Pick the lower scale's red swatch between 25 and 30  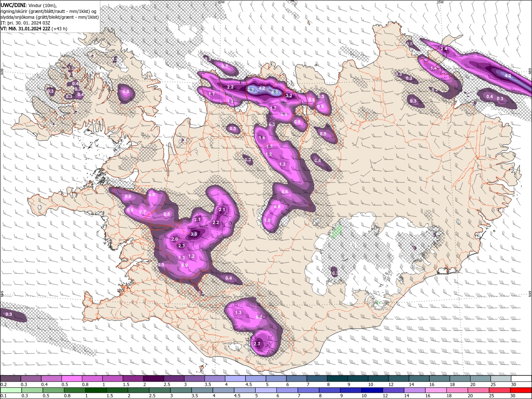(x=500, y=390)
